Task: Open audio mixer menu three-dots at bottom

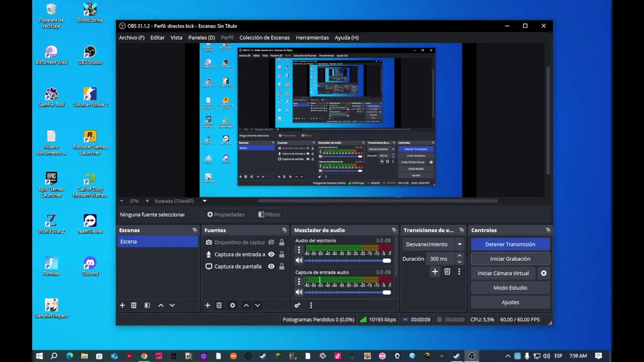Action: coord(311,305)
